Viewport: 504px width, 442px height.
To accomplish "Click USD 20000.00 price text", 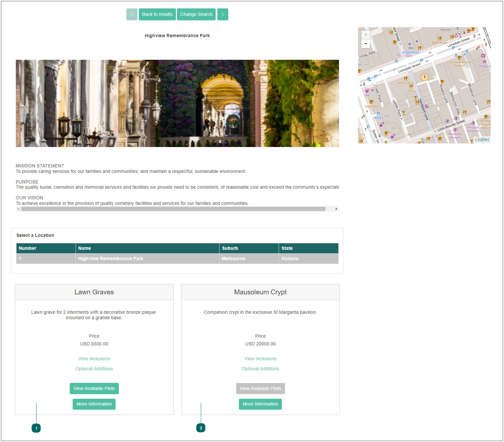I will tap(260, 344).
